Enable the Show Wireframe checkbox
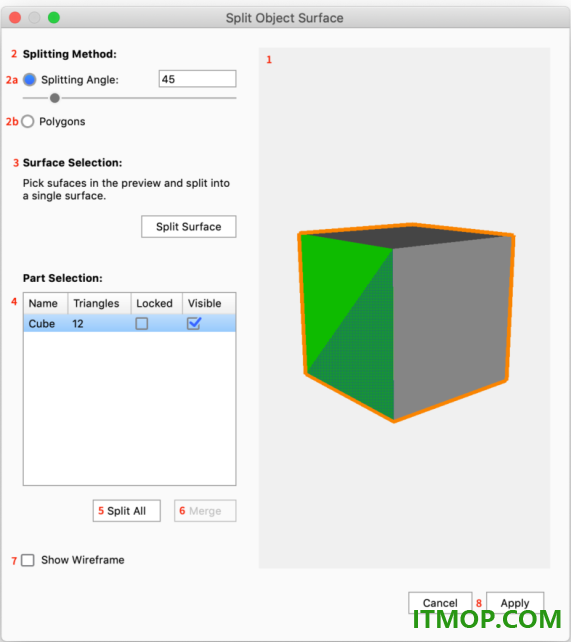The image size is (571, 642). click(28, 560)
